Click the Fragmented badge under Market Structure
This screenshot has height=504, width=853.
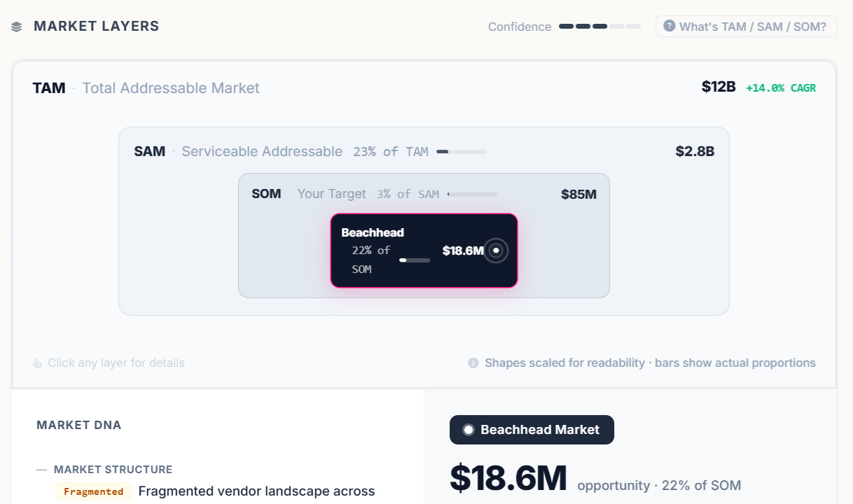click(x=93, y=491)
